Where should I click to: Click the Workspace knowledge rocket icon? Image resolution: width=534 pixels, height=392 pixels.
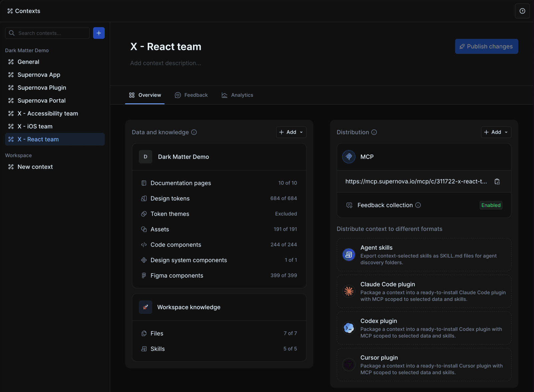(146, 307)
